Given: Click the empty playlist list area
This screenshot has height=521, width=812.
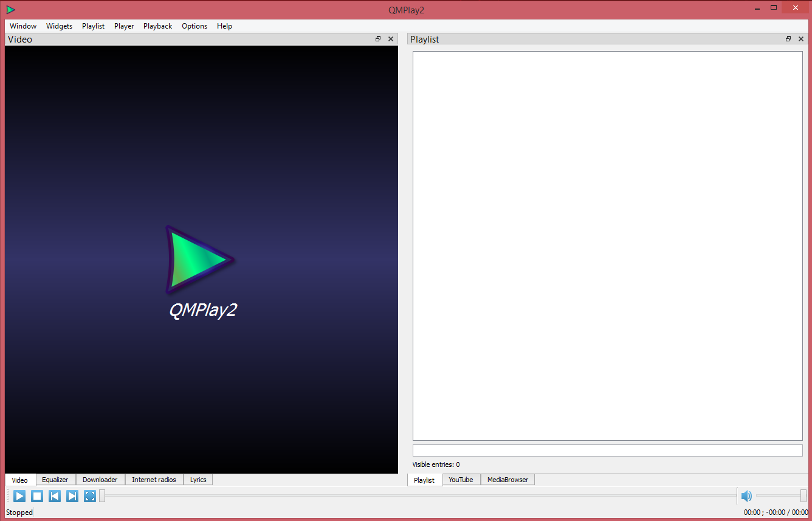Looking at the screenshot, I should [608, 246].
